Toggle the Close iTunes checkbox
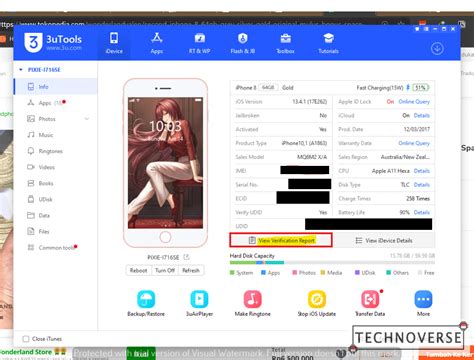 pyautogui.click(x=26, y=339)
